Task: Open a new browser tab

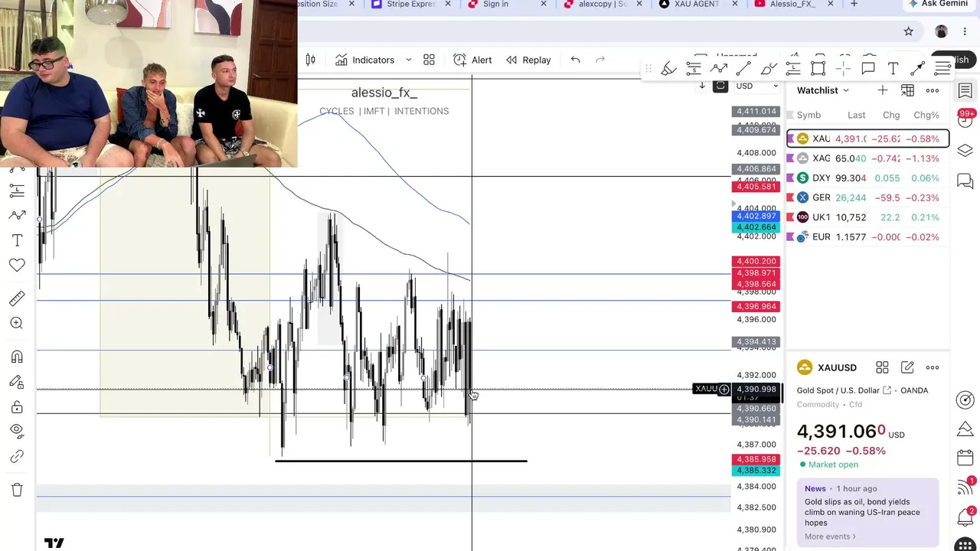Action: [854, 5]
